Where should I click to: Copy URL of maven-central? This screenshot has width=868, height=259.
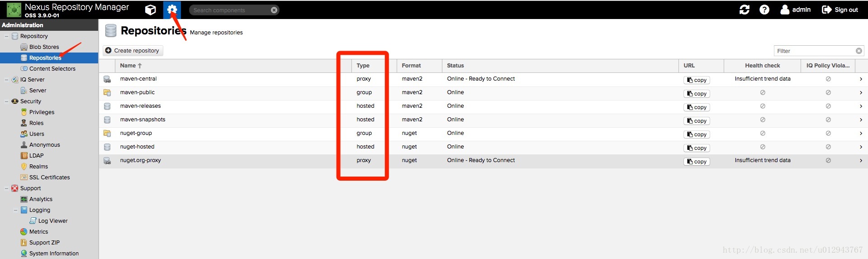pos(697,80)
